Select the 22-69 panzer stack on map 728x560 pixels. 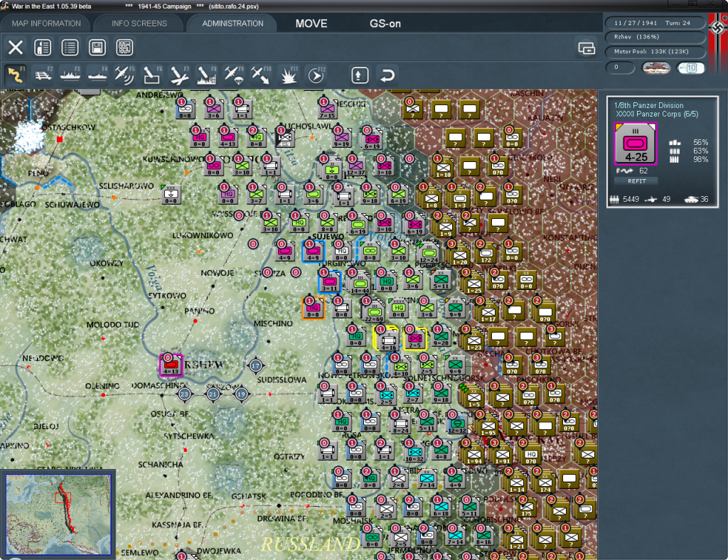pos(374,312)
